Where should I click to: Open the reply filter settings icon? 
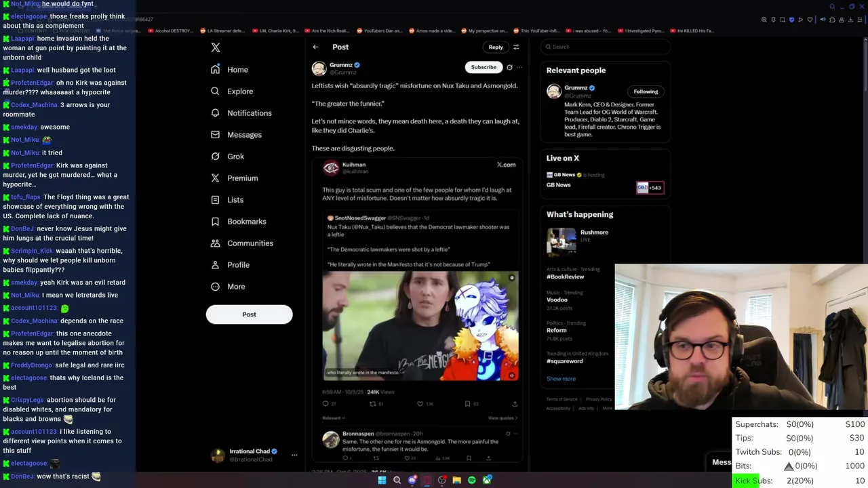[516, 47]
